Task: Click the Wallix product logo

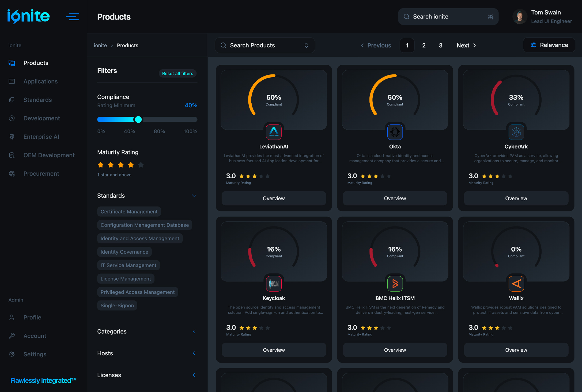Action: click(x=516, y=284)
